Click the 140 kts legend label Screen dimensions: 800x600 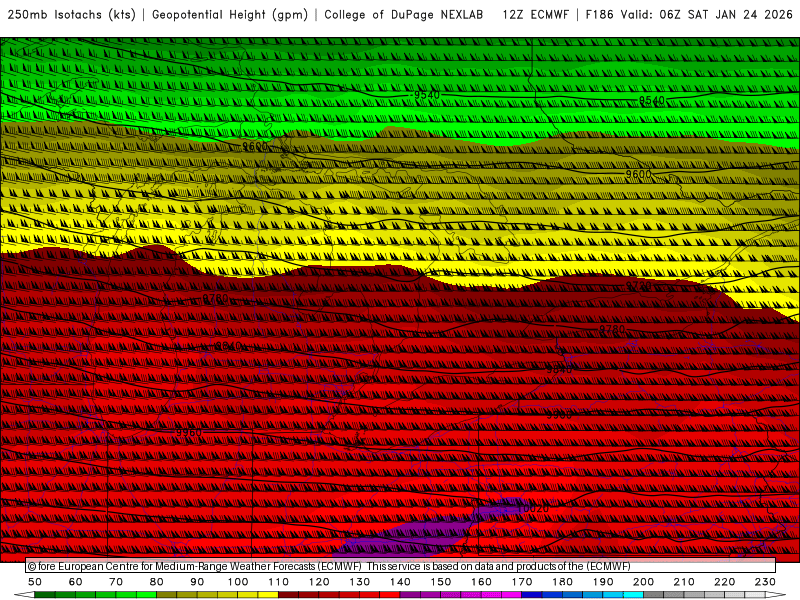pos(400,582)
